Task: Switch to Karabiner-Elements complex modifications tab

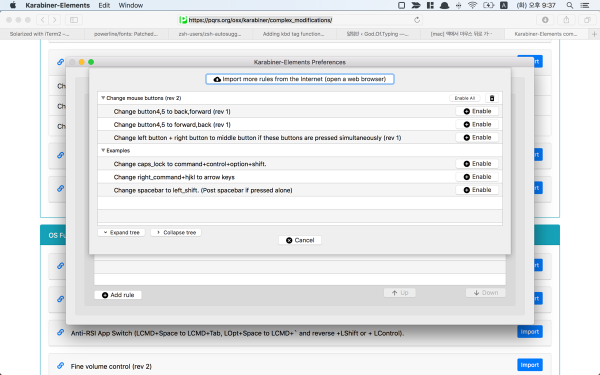Action: [x=546, y=34]
